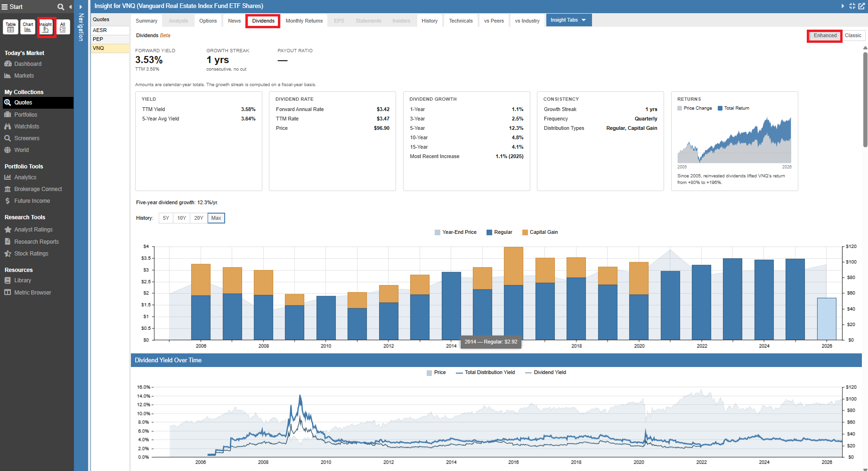Open the Dividends tab
The image size is (868, 471).
coord(263,21)
